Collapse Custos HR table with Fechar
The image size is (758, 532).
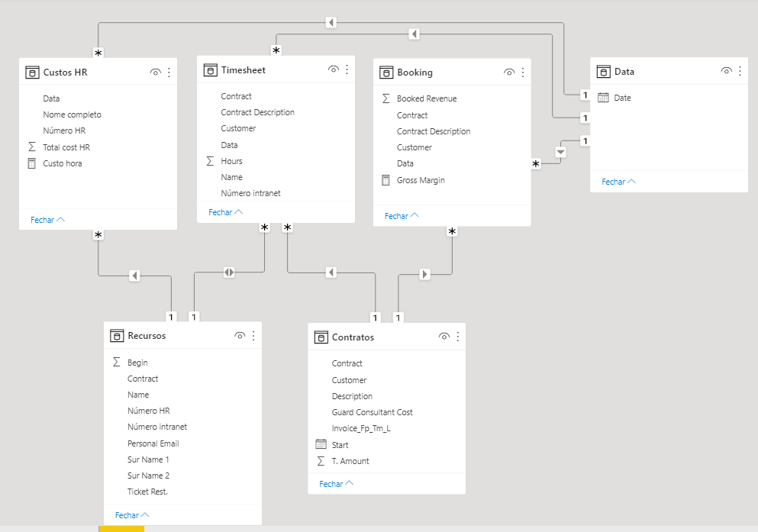click(47, 220)
